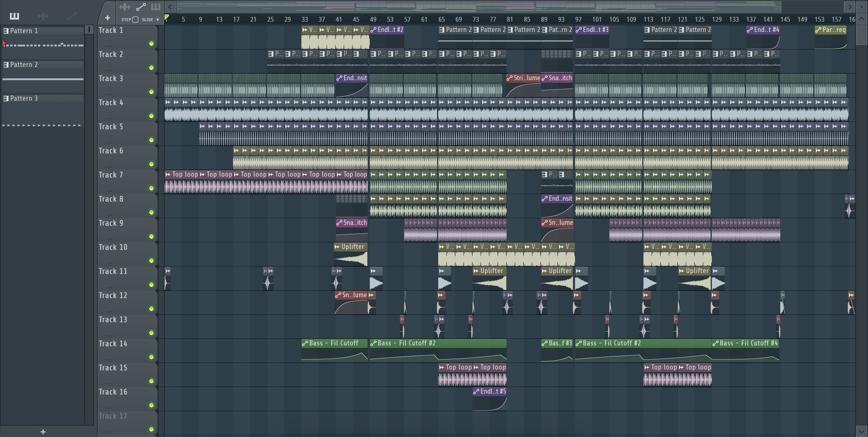The image size is (868, 437).
Task: Select the Sn..lume clip on Track 12
Action: click(x=351, y=303)
